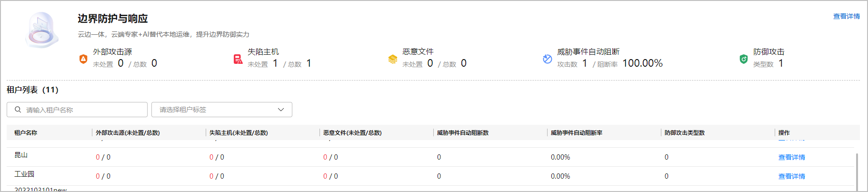
Task: Click the 100.00% block rate value
Action: point(642,63)
